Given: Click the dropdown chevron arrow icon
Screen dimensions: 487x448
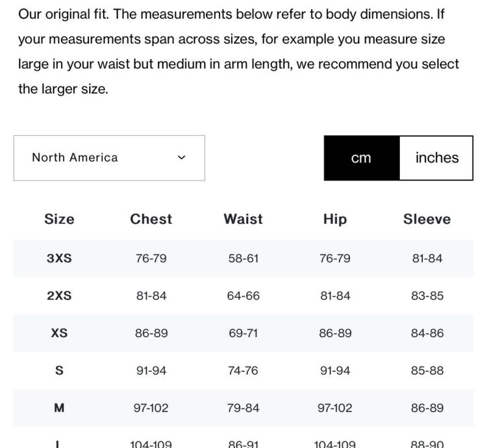Looking at the screenshot, I should coord(181,157).
